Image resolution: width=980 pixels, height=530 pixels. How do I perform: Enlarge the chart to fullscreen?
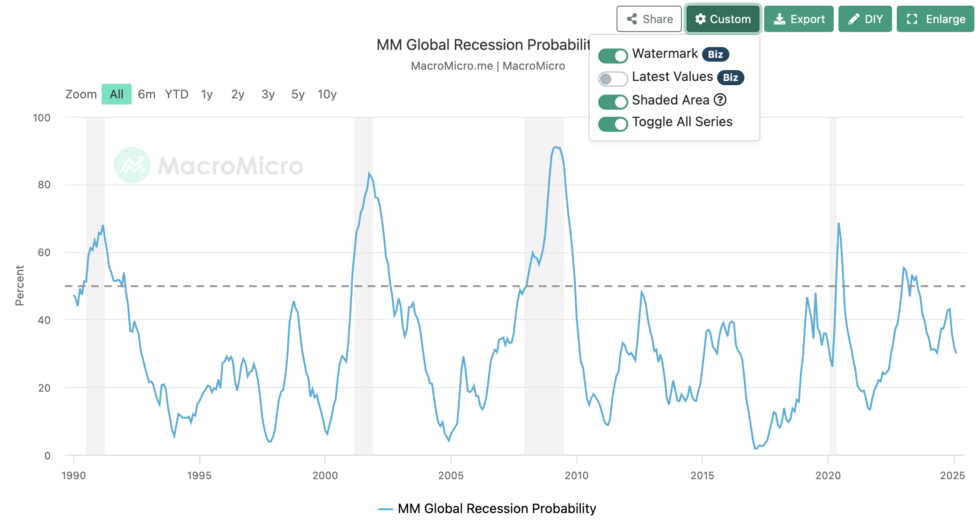pos(935,19)
